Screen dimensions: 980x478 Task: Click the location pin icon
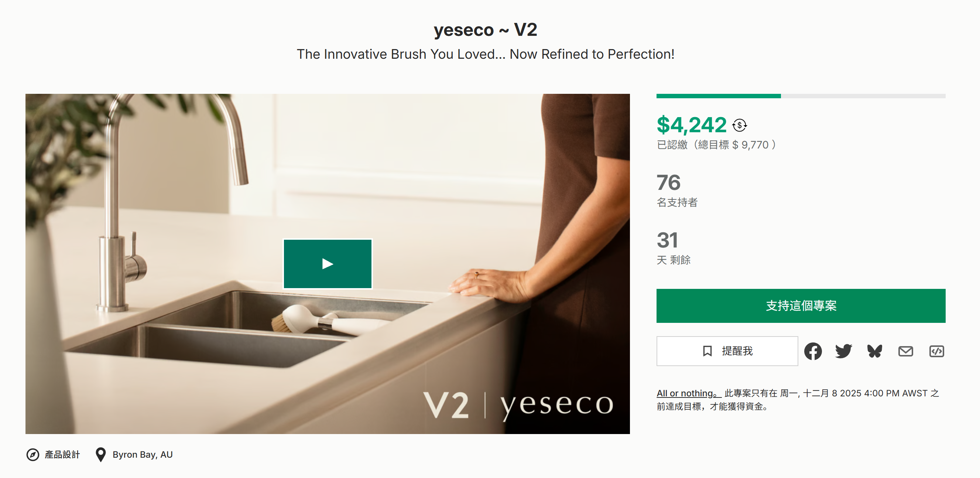pos(100,454)
